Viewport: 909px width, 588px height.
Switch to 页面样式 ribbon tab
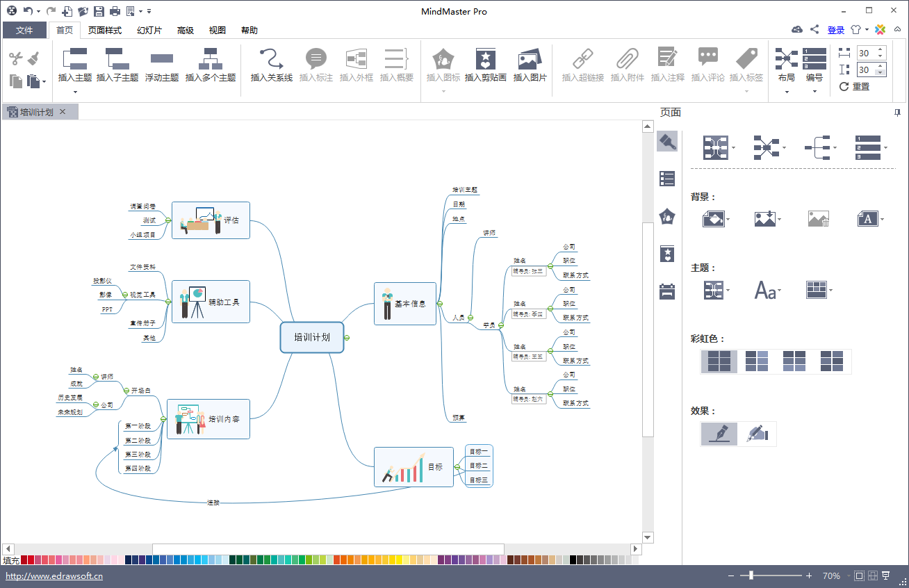pos(105,30)
